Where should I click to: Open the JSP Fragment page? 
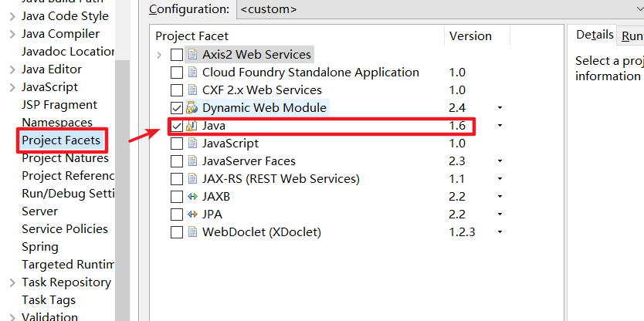59,105
